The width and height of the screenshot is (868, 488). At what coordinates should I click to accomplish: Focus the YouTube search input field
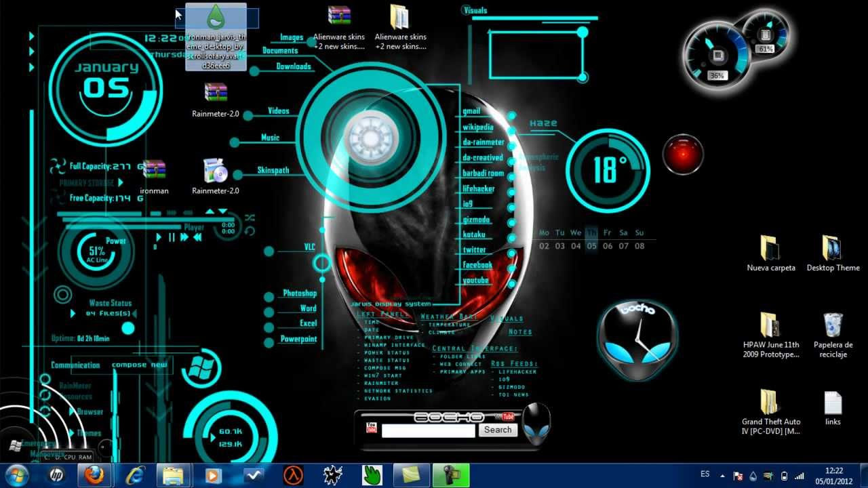pos(429,430)
